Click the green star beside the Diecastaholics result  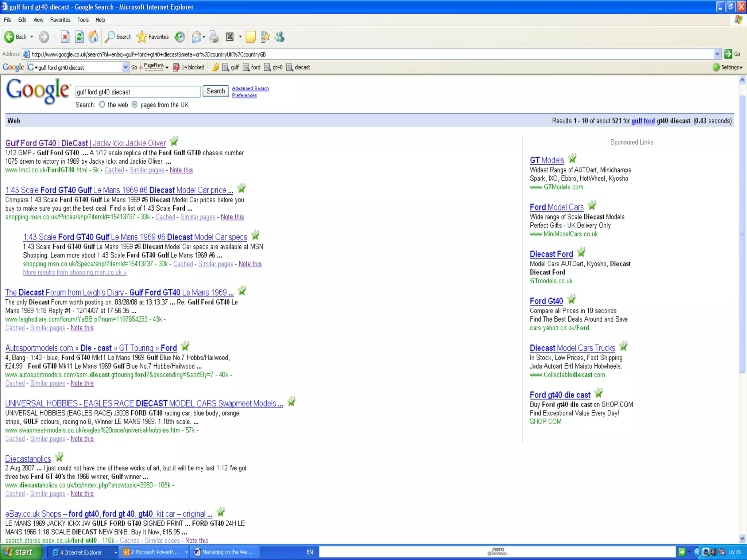59,457
